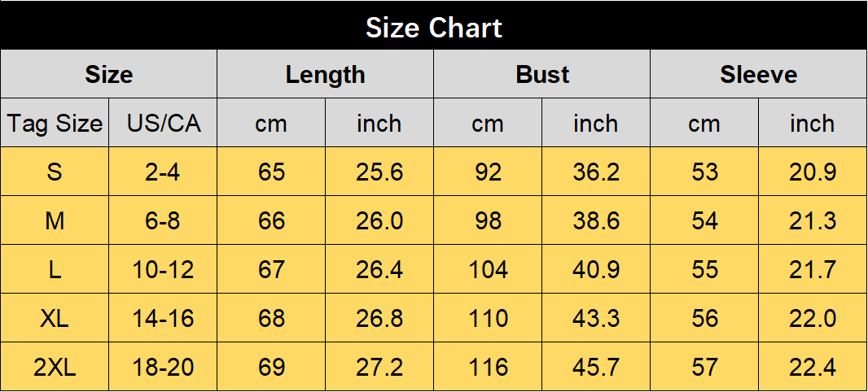The height and width of the screenshot is (392, 868).
Task: Select sleeve value 53 cm
Action: coord(704,172)
